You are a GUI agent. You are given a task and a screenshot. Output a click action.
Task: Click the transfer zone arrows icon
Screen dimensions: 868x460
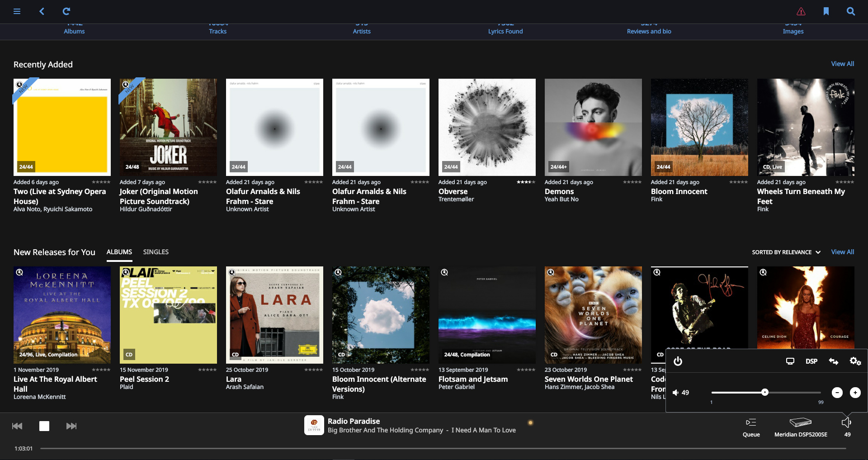point(834,361)
